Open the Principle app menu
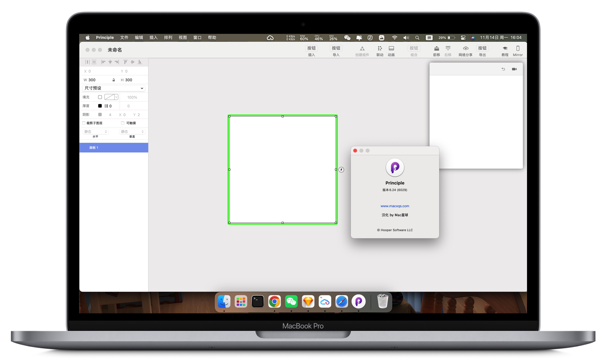Screen dimensions: 607x364 [105, 38]
